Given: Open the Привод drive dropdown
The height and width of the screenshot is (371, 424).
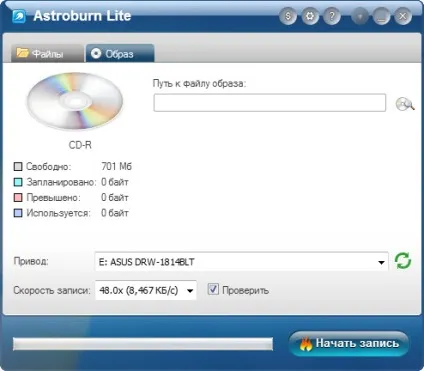Looking at the screenshot, I should (x=241, y=262).
